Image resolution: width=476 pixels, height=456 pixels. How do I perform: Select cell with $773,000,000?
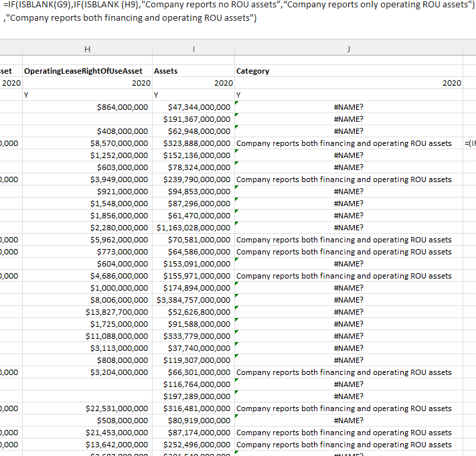88,252
